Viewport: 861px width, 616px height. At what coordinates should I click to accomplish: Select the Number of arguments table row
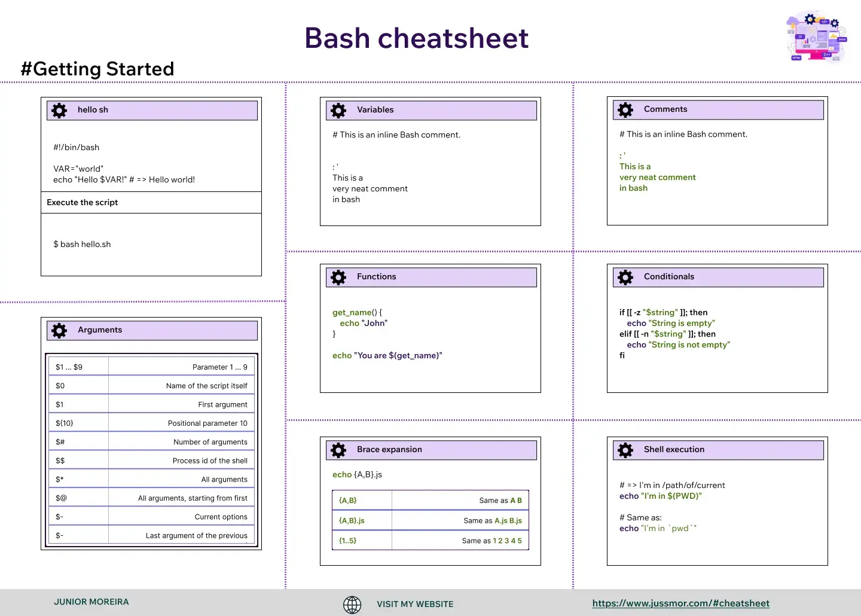151,442
